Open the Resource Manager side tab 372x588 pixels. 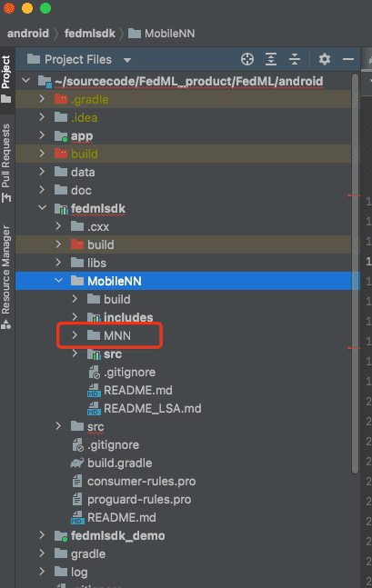coord(6,277)
